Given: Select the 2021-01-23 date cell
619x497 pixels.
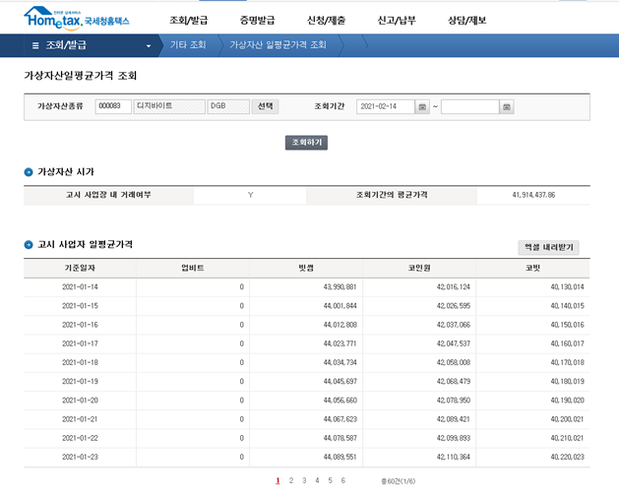Looking at the screenshot, I should point(80,457).
